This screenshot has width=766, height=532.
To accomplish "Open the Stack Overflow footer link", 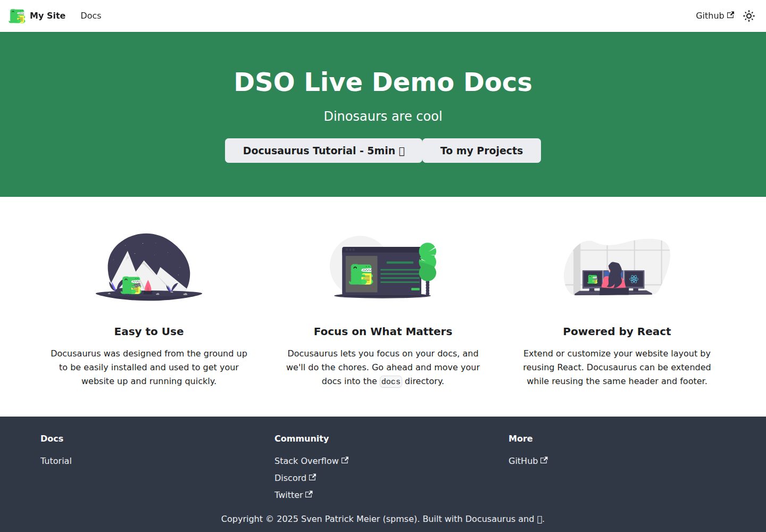I will pyautogui.click(x=311, y=461).
